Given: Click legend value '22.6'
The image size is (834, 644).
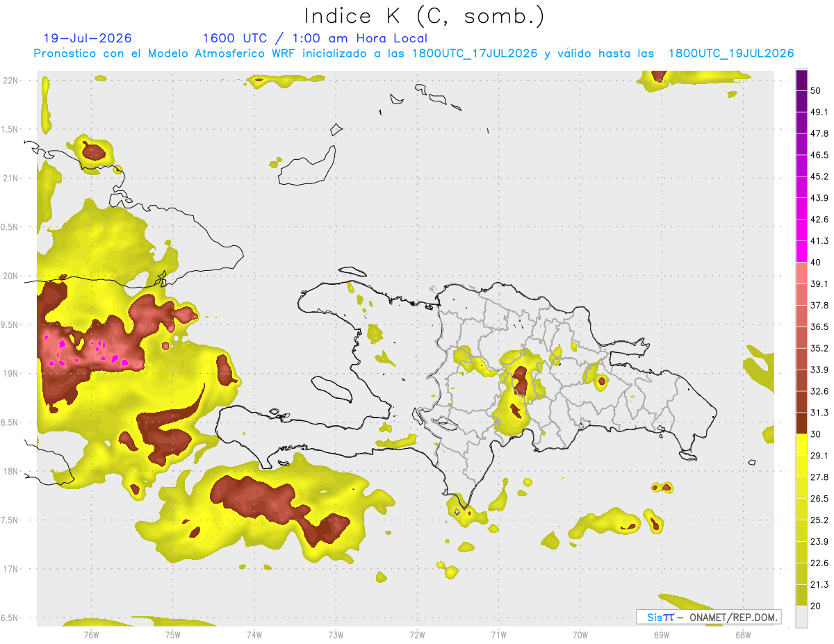Looking at the screenshot, I should click(819, 563).
